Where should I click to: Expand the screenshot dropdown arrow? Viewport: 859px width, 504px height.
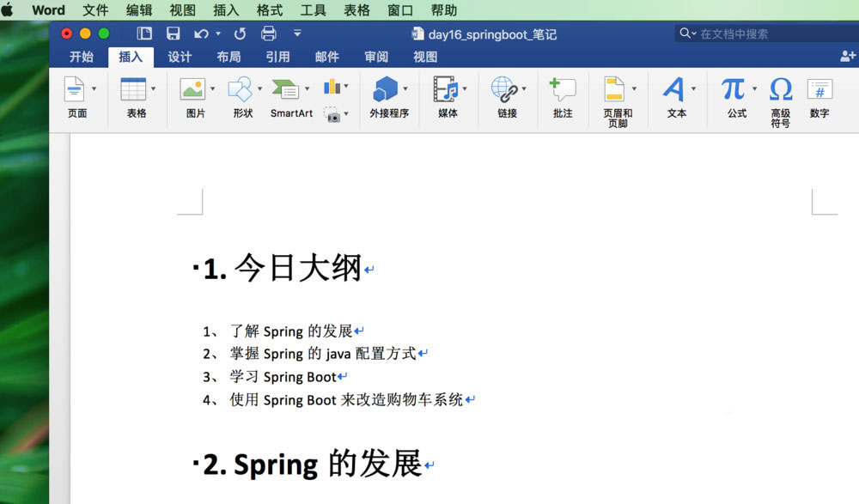(x=346, y=114)
